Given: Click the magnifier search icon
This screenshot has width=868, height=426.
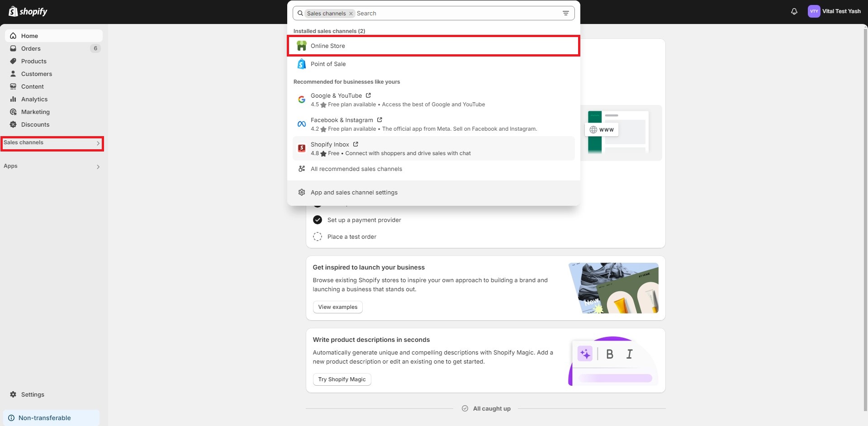Looking at the screenshot, I should (300, 13).
